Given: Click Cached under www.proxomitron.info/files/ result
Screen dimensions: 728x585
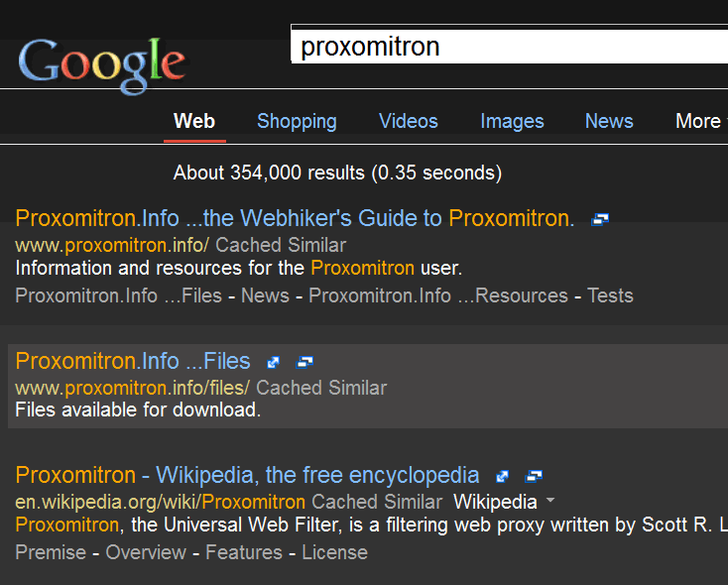Looking at the screenshot, I should 288,388.
